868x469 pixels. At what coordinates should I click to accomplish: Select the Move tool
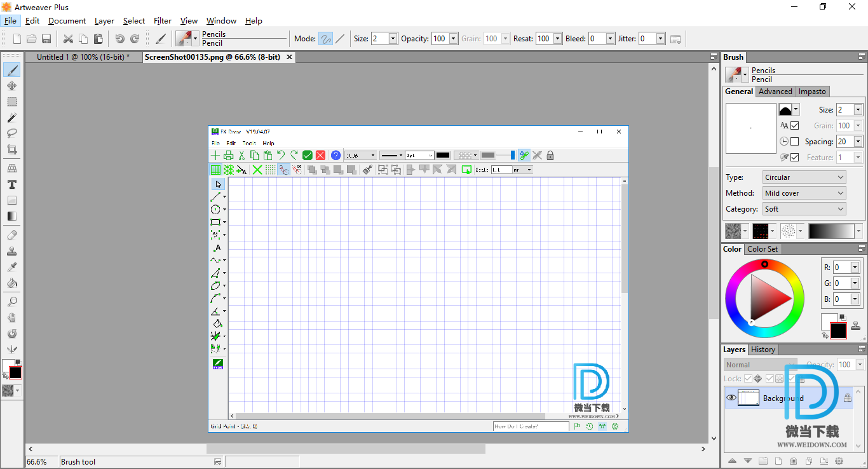tap(11, 86)
